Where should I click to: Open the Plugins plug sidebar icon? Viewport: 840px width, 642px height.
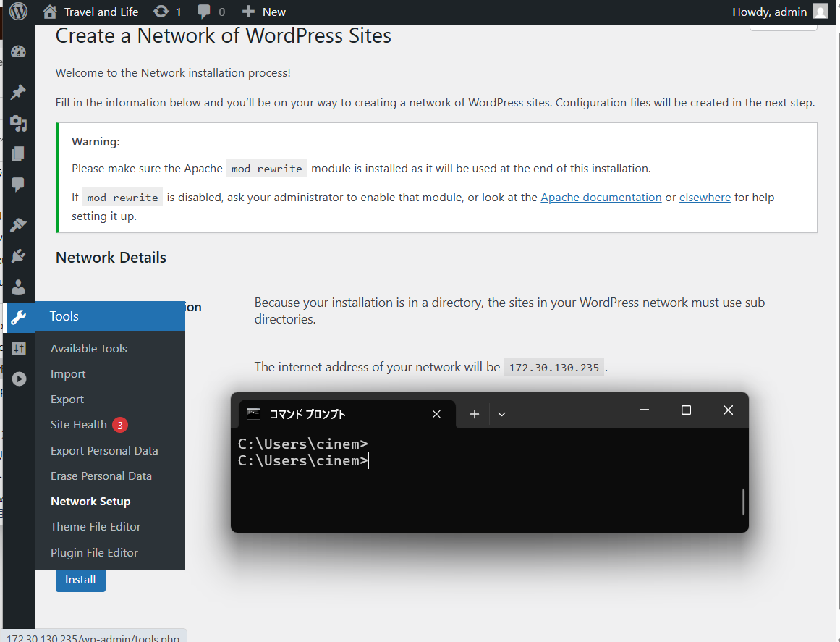(19, 255)
